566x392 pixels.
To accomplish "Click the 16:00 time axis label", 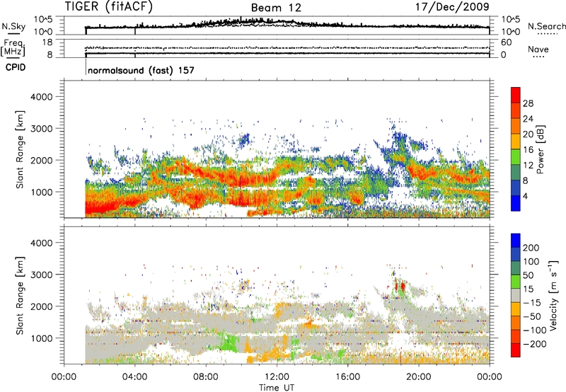I will pos(347,377).
